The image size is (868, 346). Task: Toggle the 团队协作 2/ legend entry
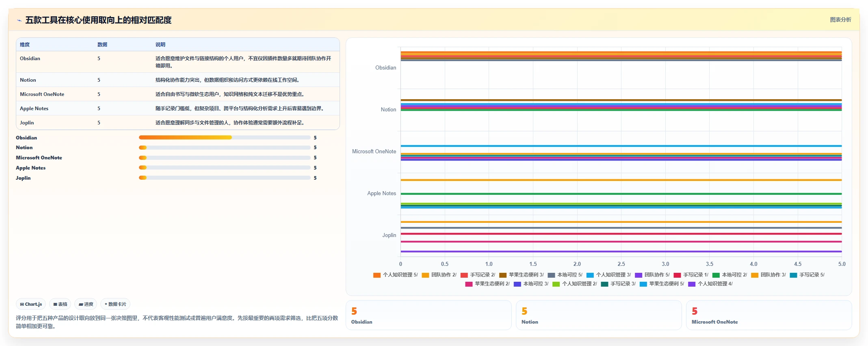coord(439,275)
